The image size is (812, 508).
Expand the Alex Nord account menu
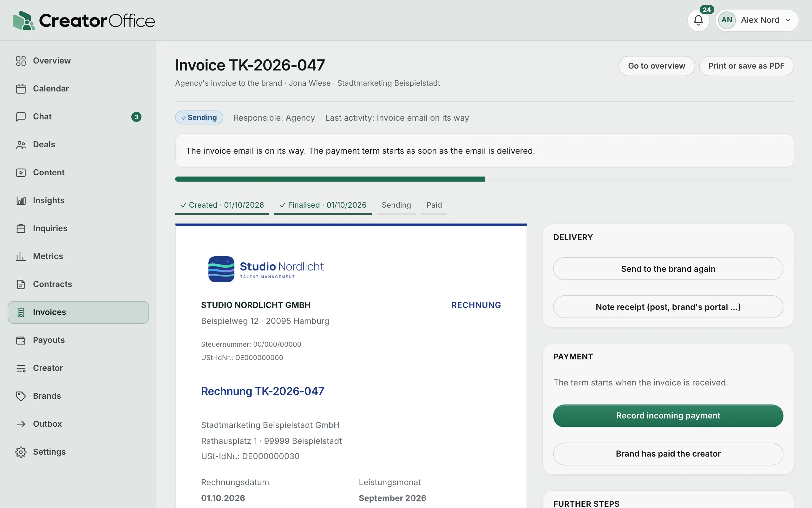[x=757, y=20]
